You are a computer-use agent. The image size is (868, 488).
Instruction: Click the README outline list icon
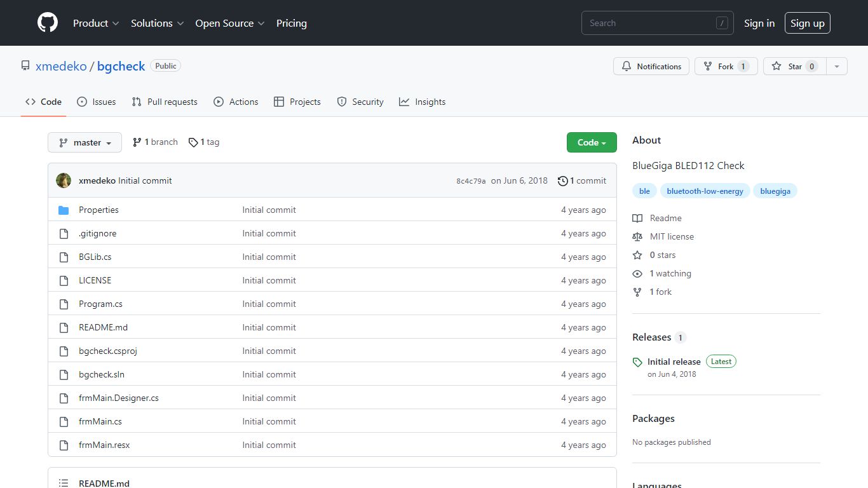64,484
